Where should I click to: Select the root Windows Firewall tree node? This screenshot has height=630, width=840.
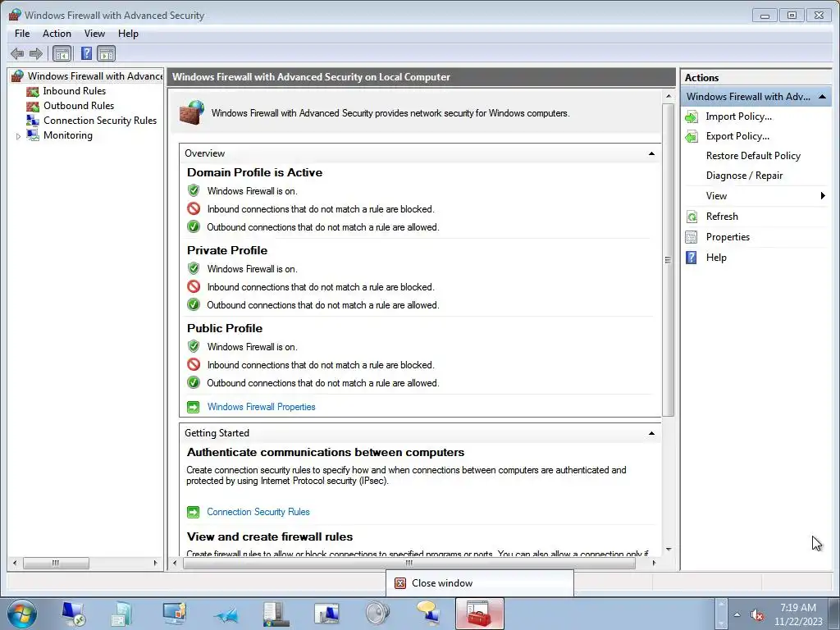(95, 76)
